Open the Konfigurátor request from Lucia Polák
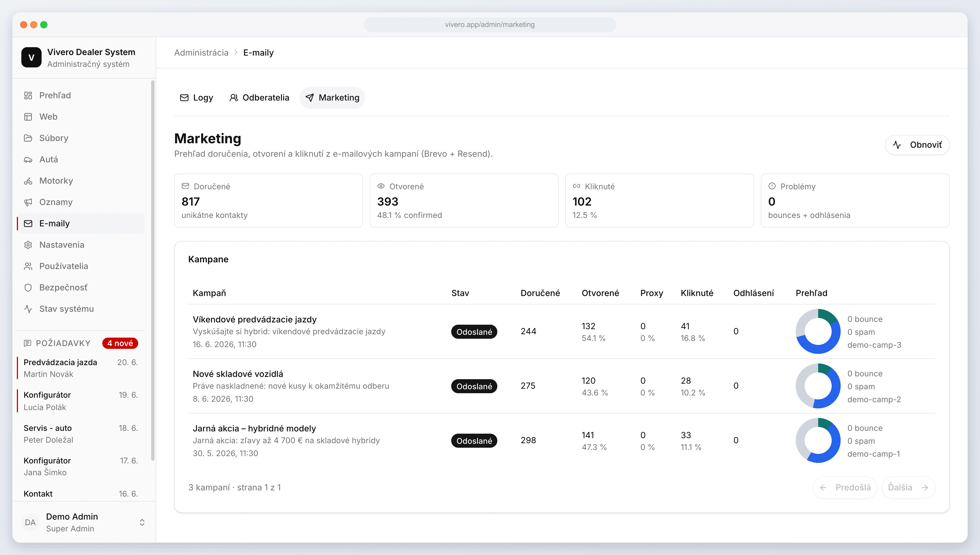This screenshot has height=555, width=980. (x=81, y=401)
